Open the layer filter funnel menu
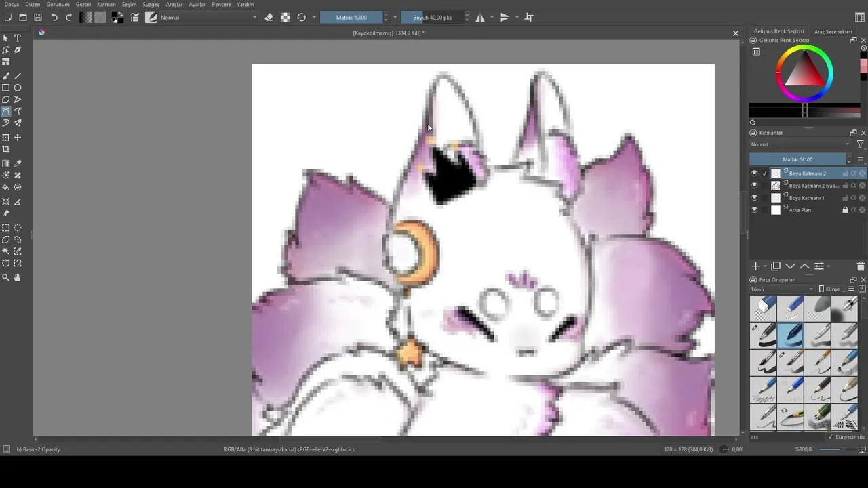The width and height of the screenshot is (868, 488). [861, 144]
